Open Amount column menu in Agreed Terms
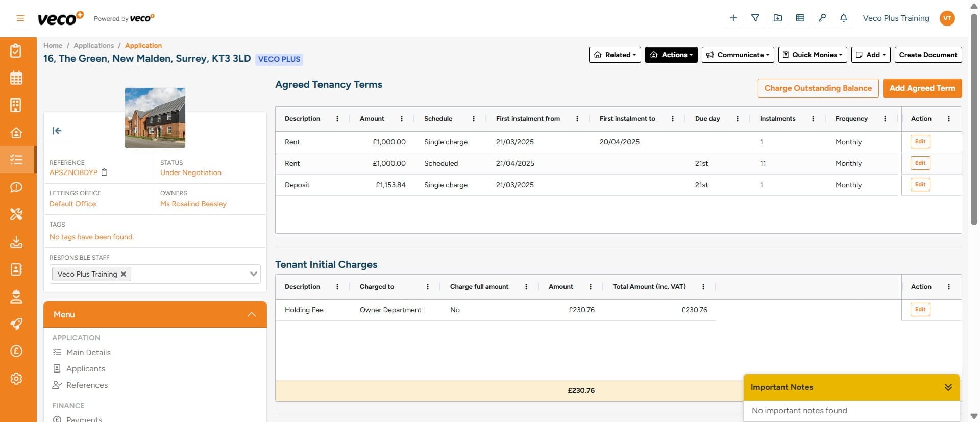980x422 pixels. click(x=402, y=119)
